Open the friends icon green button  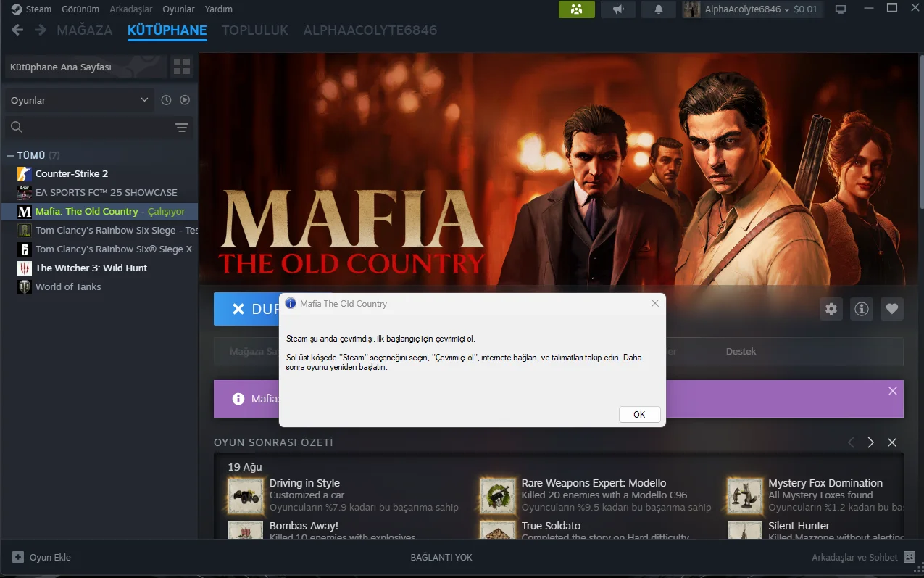click(x=577, y=9)
